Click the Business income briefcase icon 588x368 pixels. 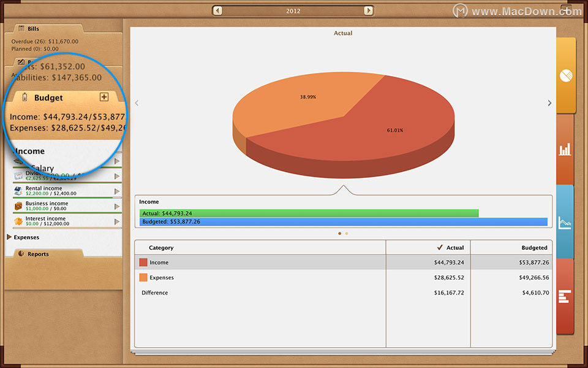click(18, 206)
